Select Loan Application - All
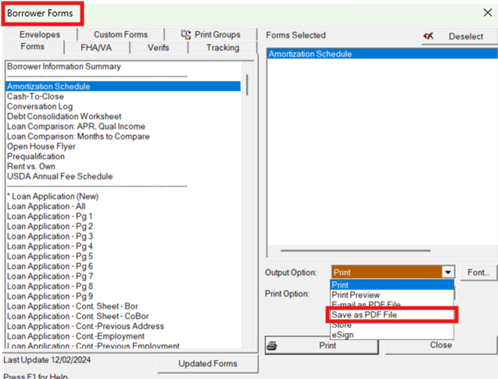 click(123, 206)
